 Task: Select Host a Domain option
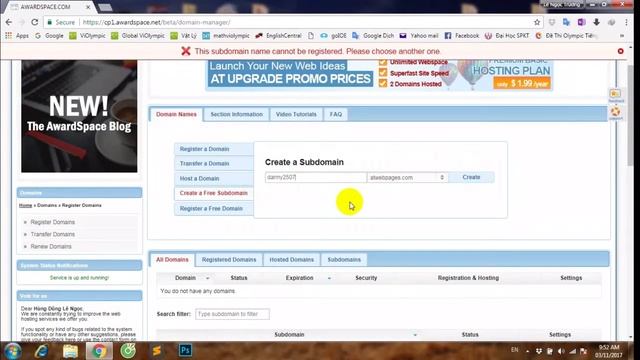(214, 178)
